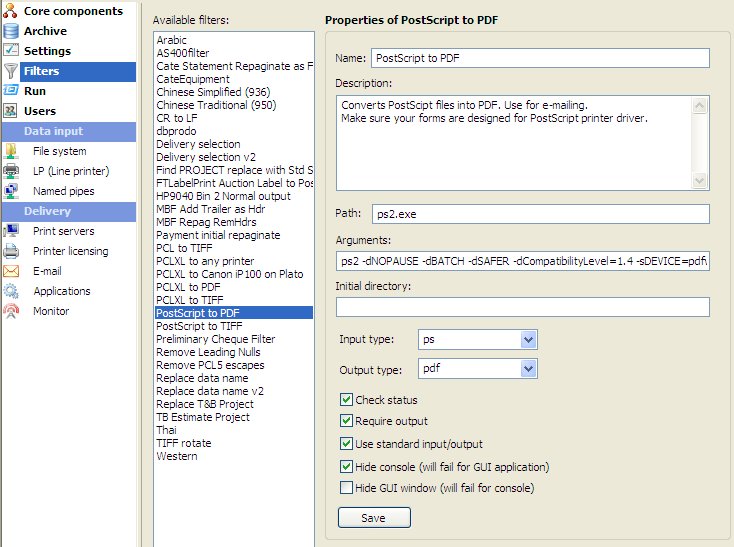Image resolution: width=734 pixels, height=547 pixels.
Task: Click description scrollbar down arrow
Action: tap(699, 181)
